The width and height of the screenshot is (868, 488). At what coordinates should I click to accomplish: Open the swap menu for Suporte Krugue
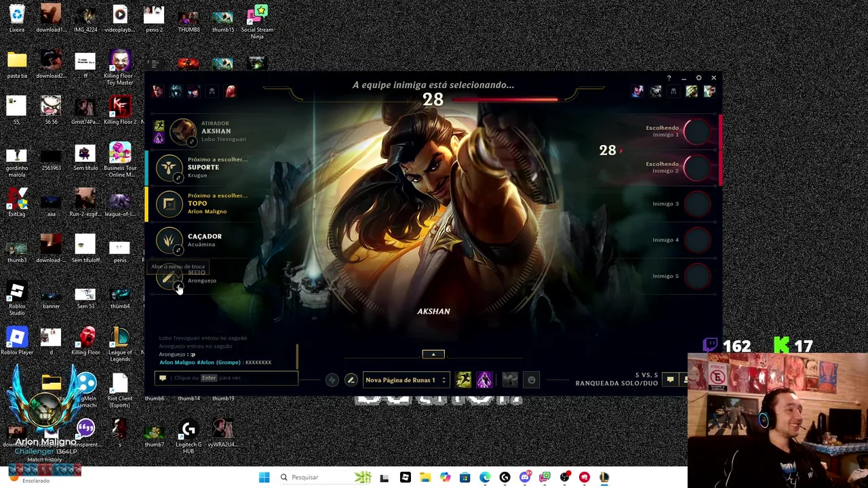[x=178, y=178]
